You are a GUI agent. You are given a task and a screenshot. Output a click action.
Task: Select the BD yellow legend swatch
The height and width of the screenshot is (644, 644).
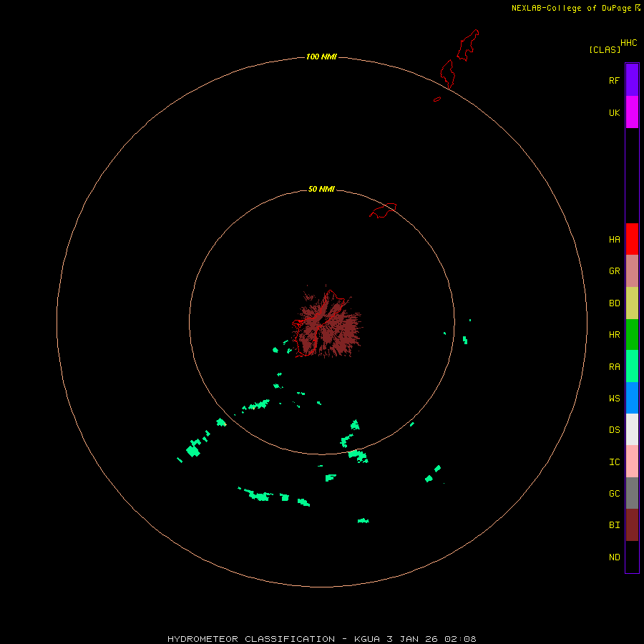(x=632, y=303)
